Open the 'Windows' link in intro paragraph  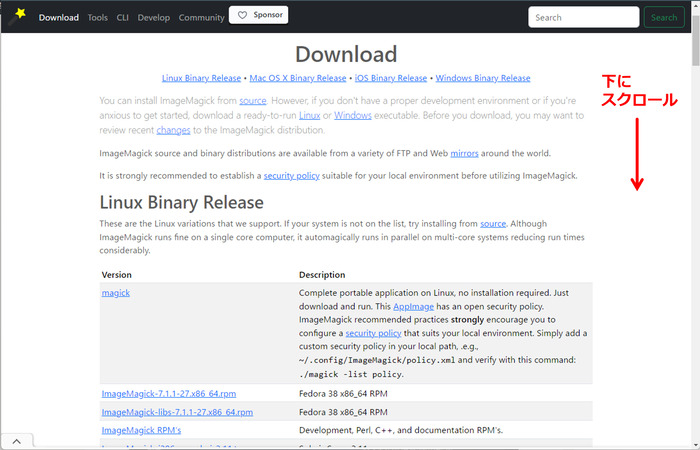pos(353,116)
